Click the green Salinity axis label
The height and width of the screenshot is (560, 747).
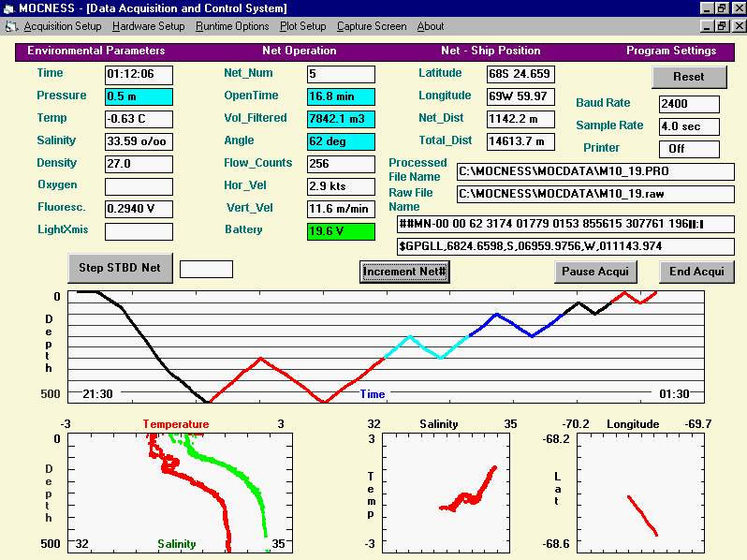tap(177, 544)
